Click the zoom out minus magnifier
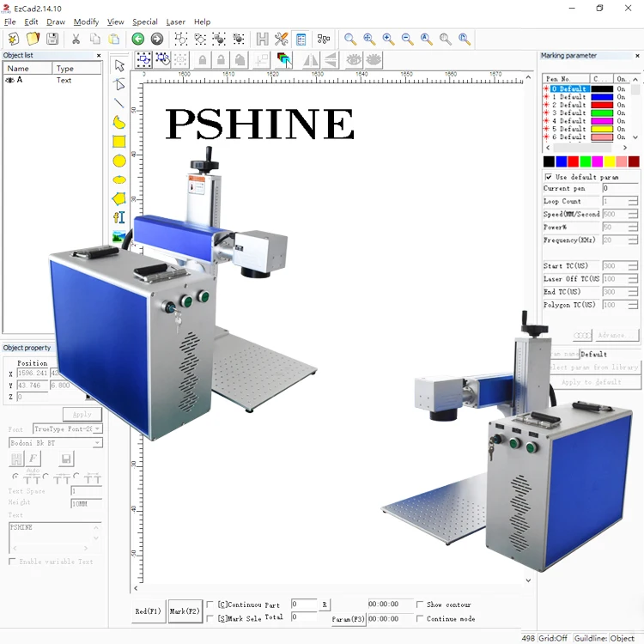Viewport: 644px width, 644px height. [407, 39]
